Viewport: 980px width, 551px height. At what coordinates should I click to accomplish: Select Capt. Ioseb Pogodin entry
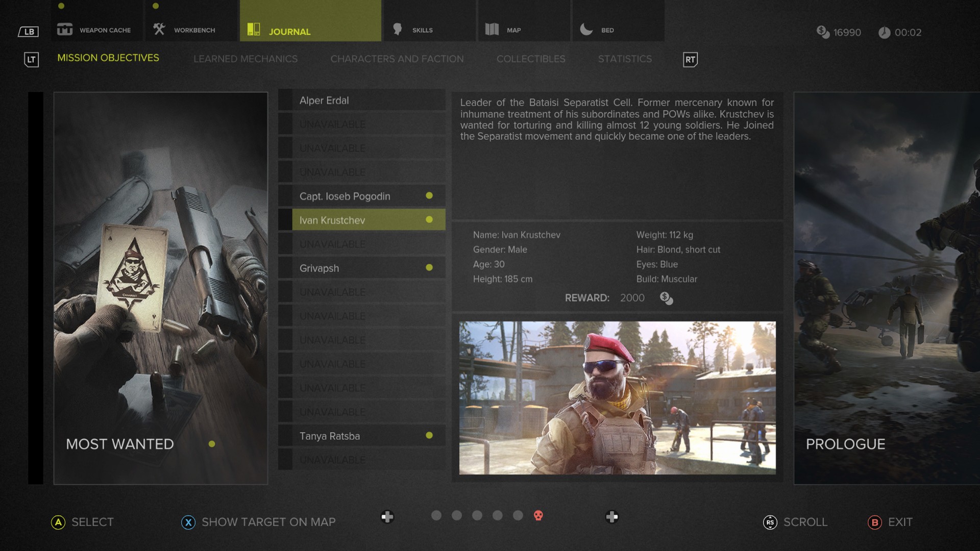click(x=362, y=196)
